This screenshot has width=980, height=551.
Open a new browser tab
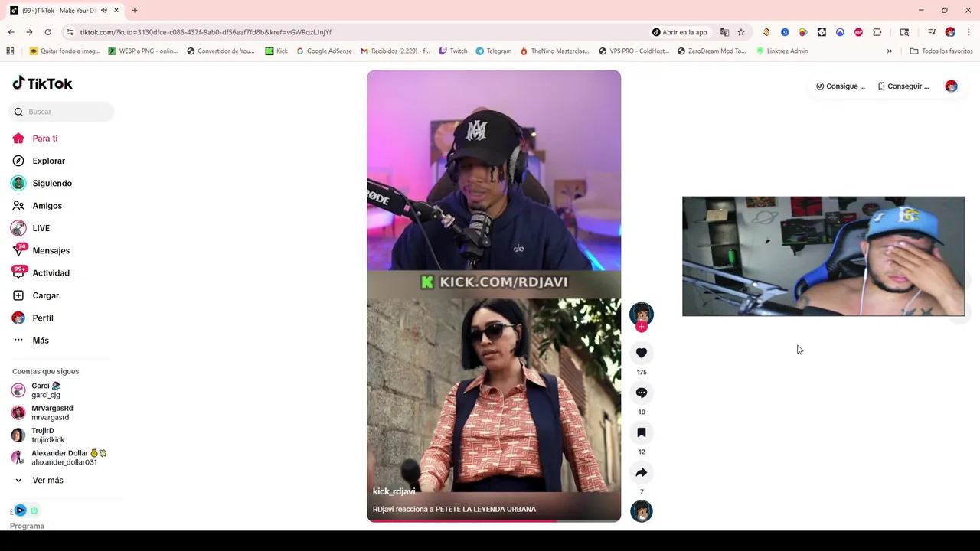tap(134, 11)
